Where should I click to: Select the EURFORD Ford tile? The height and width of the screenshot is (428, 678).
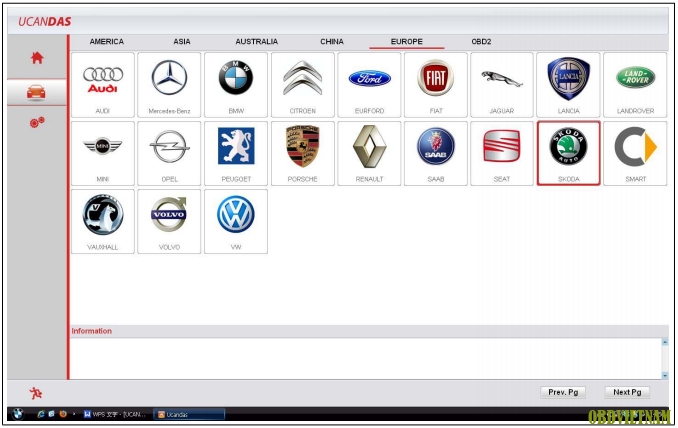click(369, 85)
